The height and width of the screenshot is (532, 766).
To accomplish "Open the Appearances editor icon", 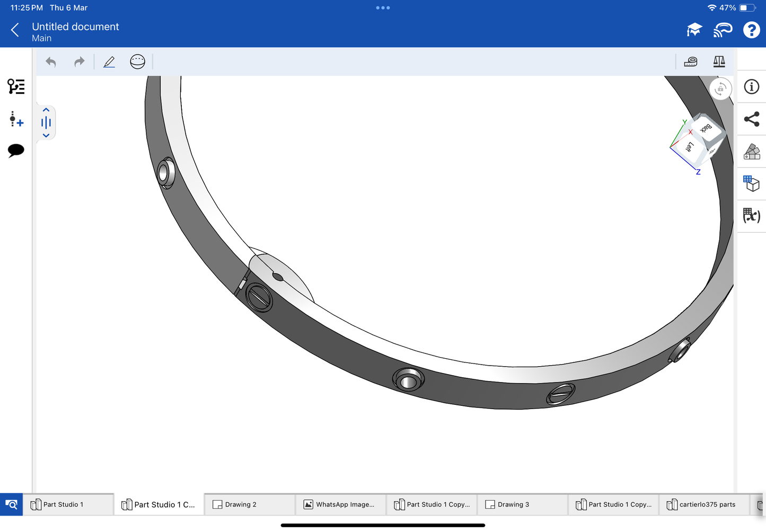I will click(x=752, y=152).
